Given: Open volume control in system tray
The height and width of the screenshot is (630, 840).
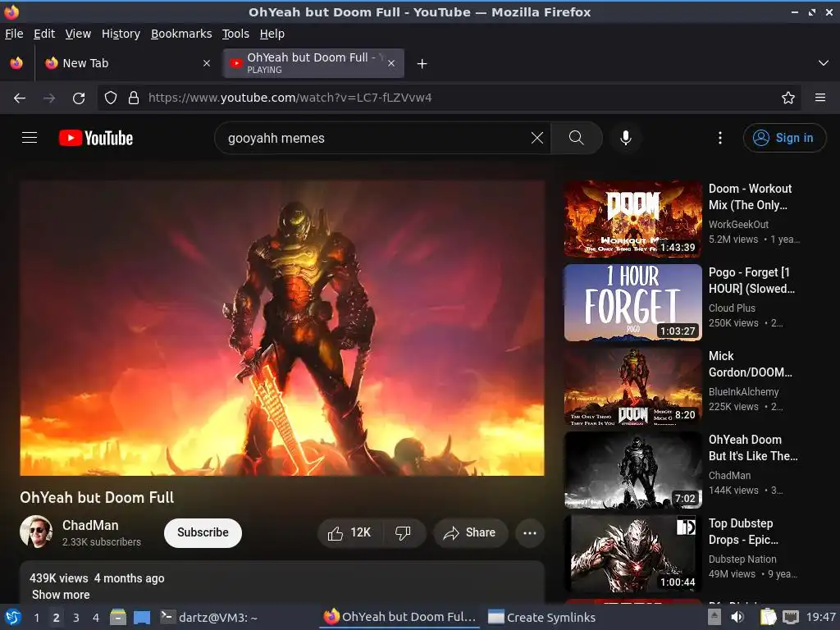Looking at the screenshot, I should (737, 617).
